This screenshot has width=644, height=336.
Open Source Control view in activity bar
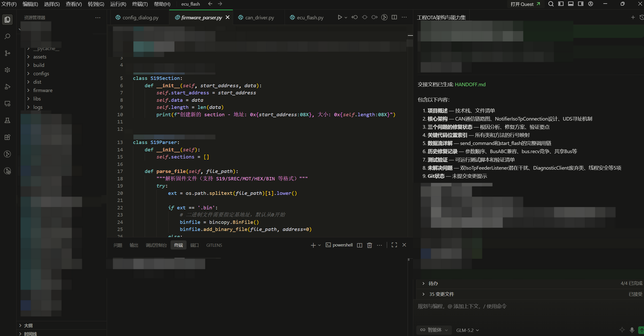7,53
